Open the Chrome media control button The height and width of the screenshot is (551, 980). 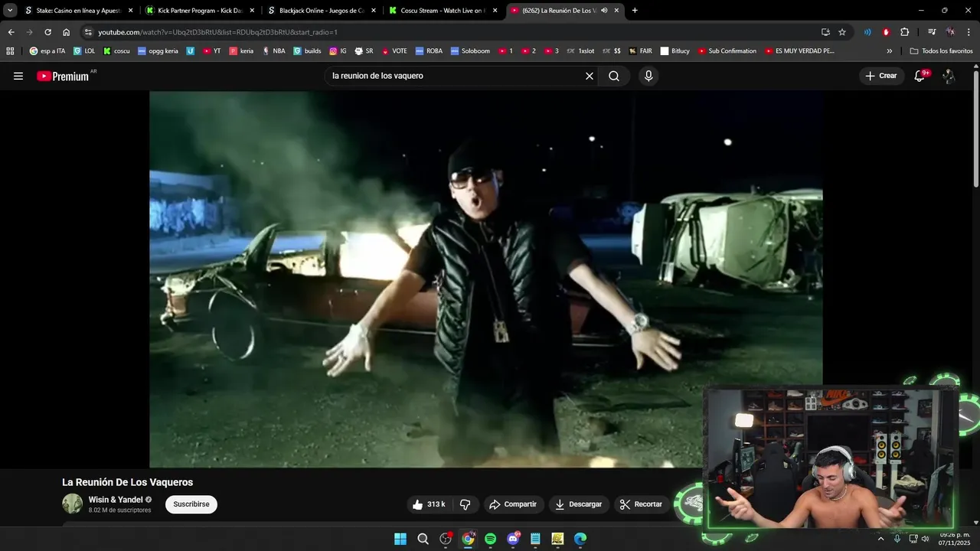pyautogui.click(x=932, y=32)
